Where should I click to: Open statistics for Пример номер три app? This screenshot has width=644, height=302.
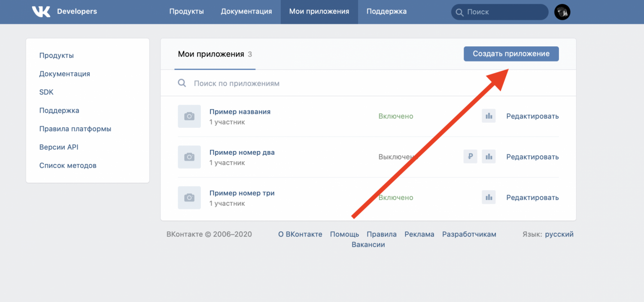[x=489, y=197]
